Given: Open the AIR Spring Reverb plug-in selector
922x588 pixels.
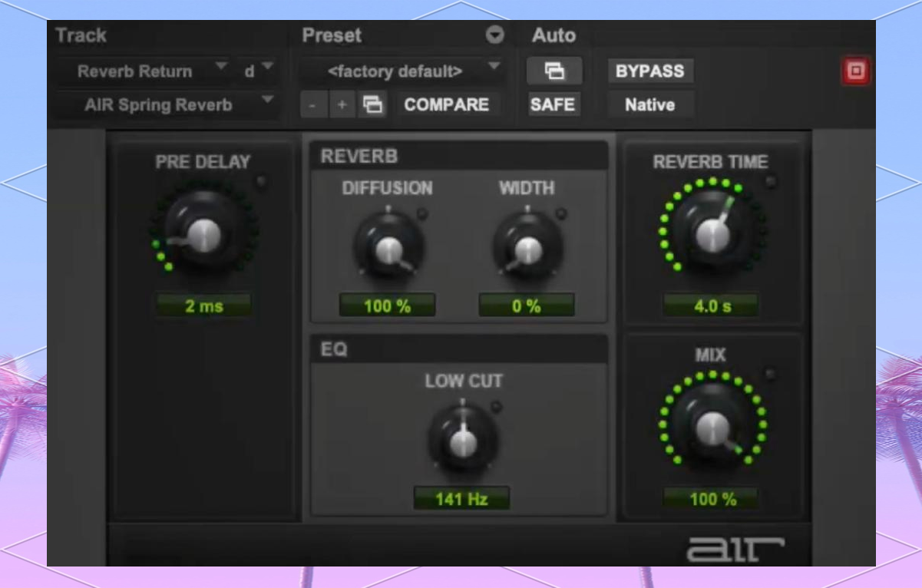Looking at the screenshot, I should [x=166, y=104].
